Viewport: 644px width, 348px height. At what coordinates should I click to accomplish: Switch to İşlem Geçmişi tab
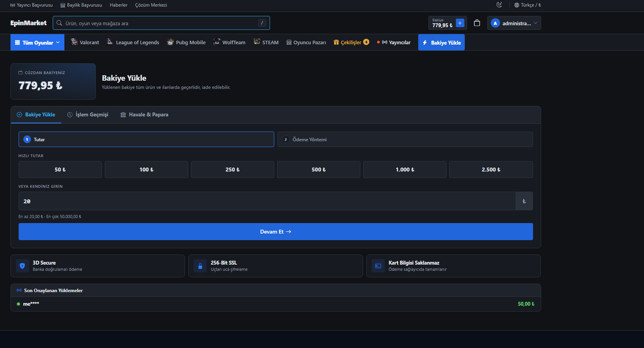(x=88, y=114)
